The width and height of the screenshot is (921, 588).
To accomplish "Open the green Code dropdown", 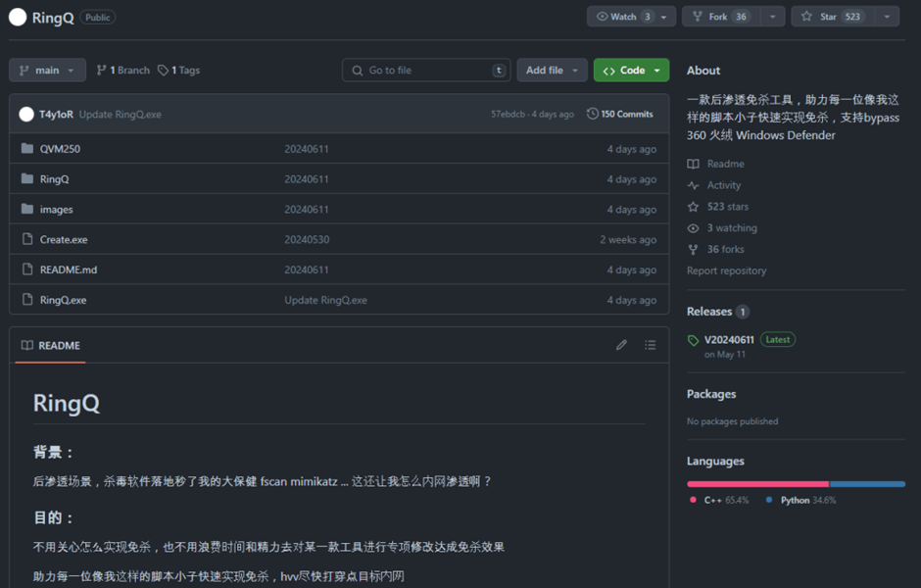I will click(x=631, y=70).
